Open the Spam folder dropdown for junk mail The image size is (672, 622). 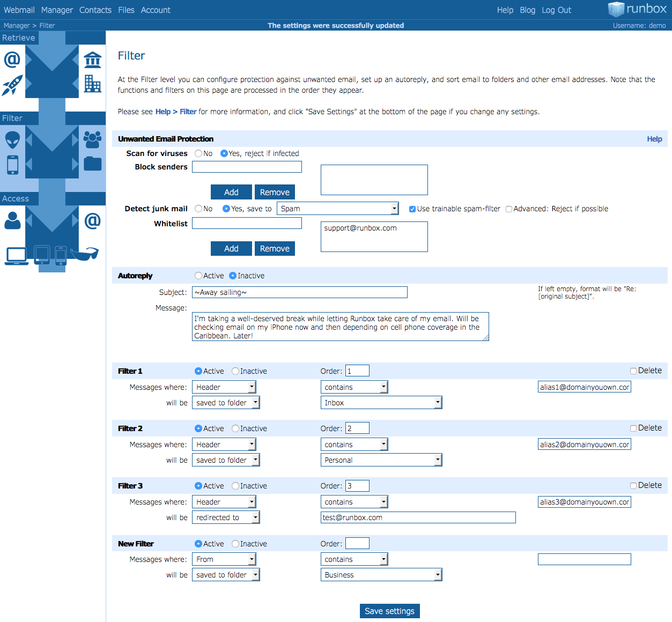pyautogui.click(x=338, y=209)
